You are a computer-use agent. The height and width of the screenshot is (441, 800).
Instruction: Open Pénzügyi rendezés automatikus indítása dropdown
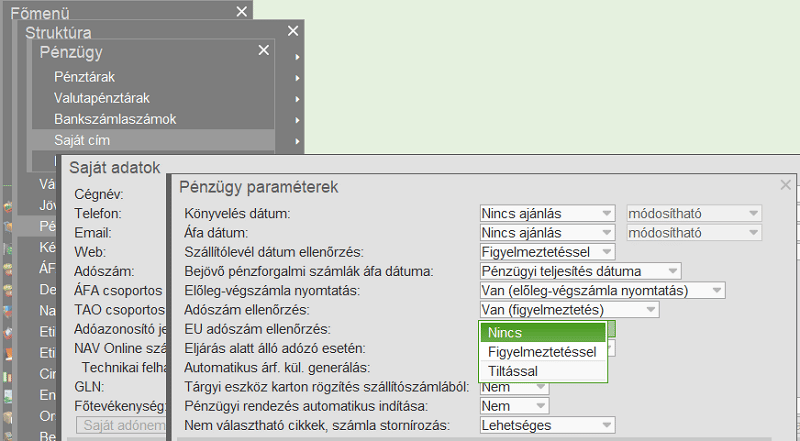coord(514,406)
